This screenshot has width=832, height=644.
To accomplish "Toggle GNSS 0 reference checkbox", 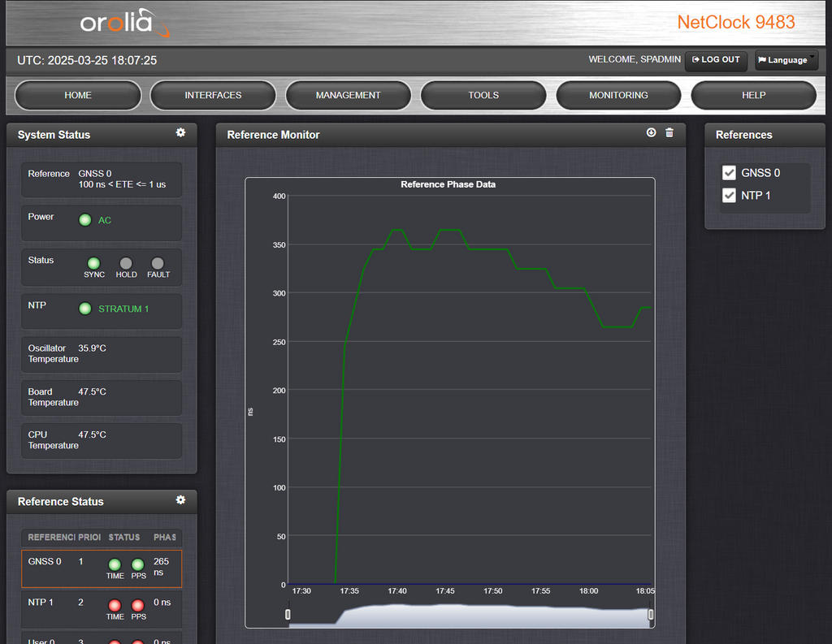I will (729, 173).
